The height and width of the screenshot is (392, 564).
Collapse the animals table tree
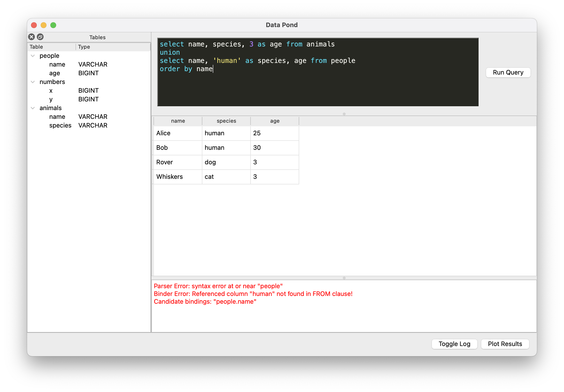(x=33, y=108)
